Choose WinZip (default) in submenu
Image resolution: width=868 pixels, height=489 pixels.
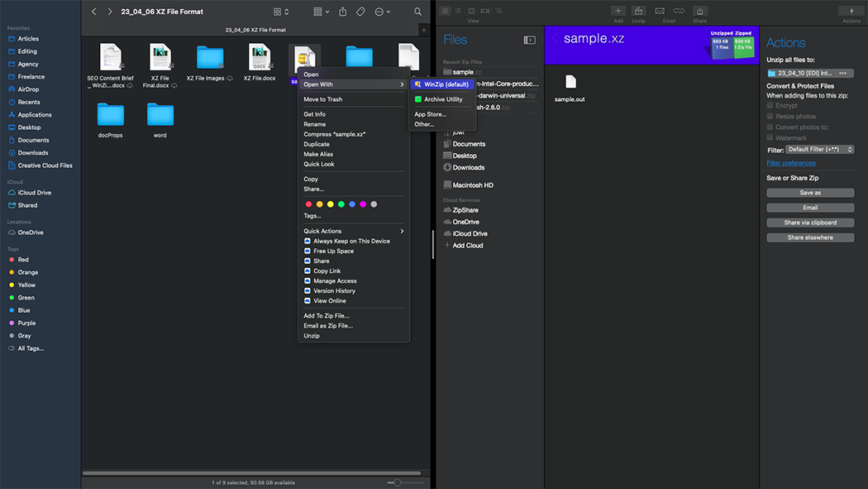[x=441, y=84]
